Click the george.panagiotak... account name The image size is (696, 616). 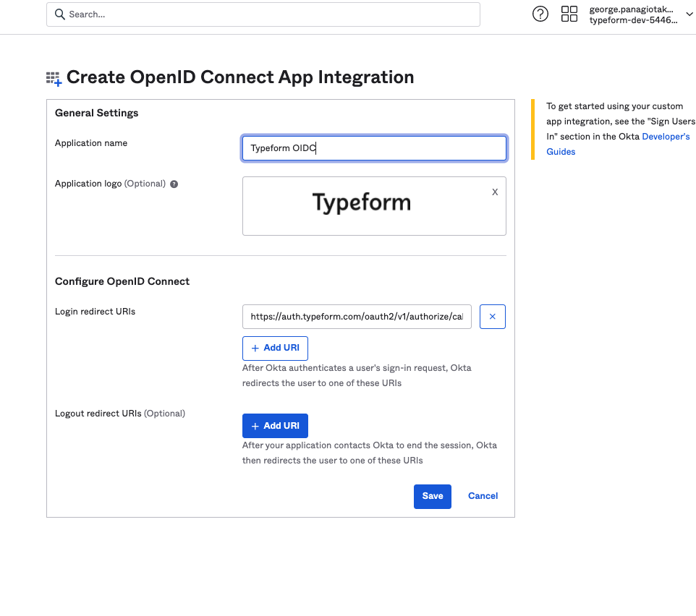coord(631,9)
